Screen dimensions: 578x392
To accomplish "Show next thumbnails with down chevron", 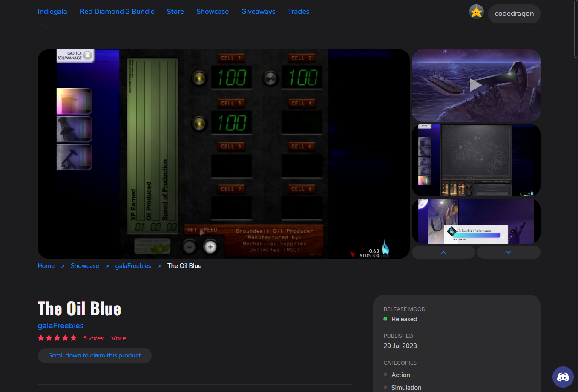I will (x=509, y=252).
